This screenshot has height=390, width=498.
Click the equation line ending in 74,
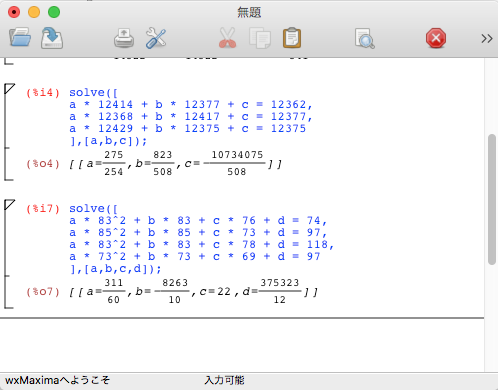tap(198, 221)
